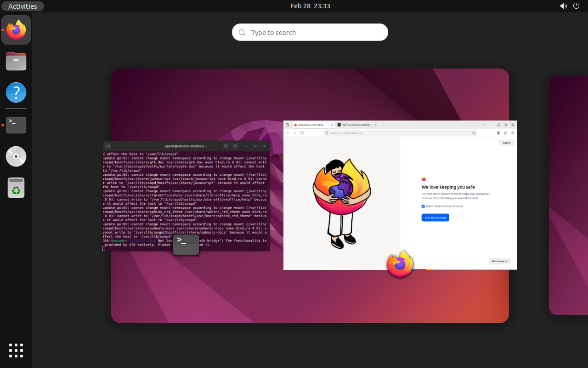588x368 pixels.
Task: Open the Help app from the dock
Action: point(16,92)
